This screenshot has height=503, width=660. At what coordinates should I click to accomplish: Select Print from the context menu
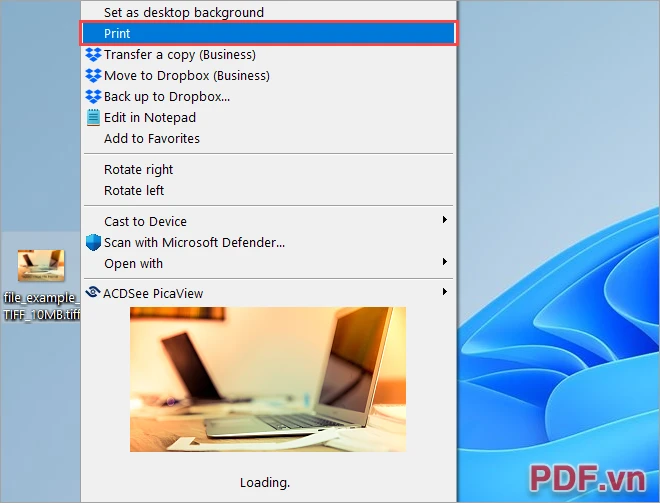click(268, 34)
